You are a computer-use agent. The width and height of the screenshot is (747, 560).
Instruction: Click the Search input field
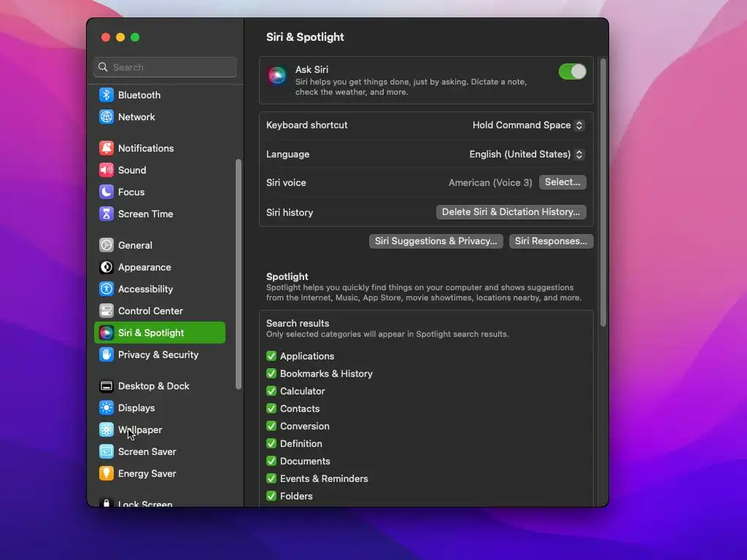tap(166, 67)
